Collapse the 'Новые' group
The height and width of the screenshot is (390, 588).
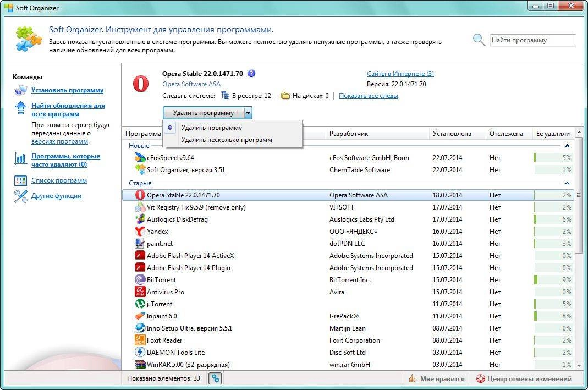(567, 146)
